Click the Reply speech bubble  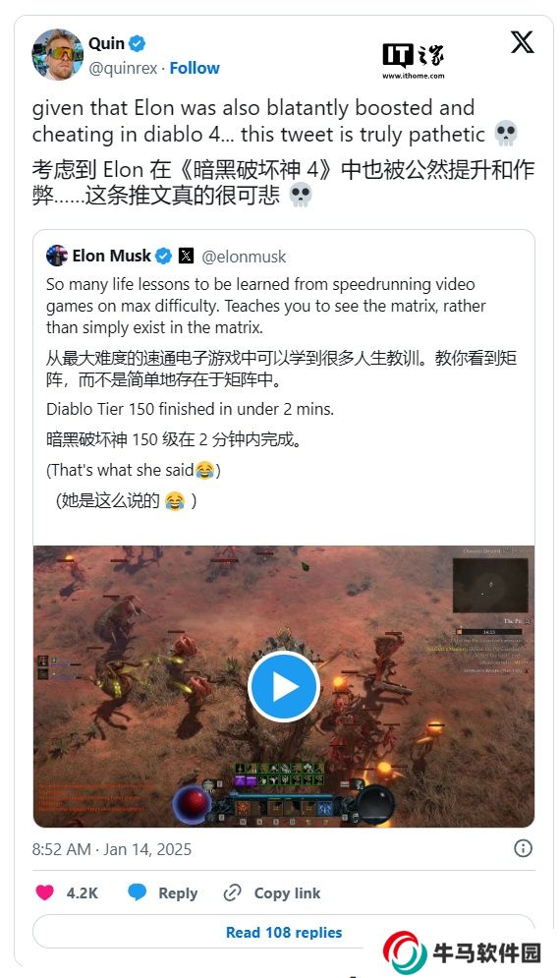163,892
